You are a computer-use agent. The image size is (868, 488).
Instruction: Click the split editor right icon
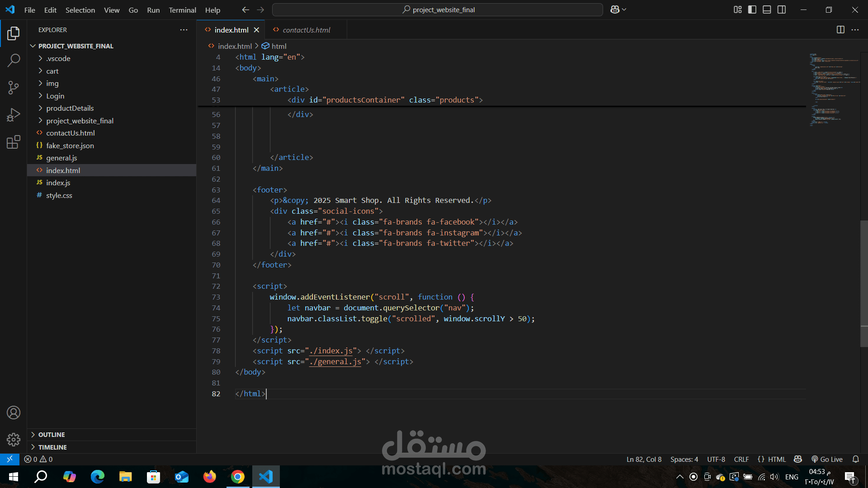(840, 30)
